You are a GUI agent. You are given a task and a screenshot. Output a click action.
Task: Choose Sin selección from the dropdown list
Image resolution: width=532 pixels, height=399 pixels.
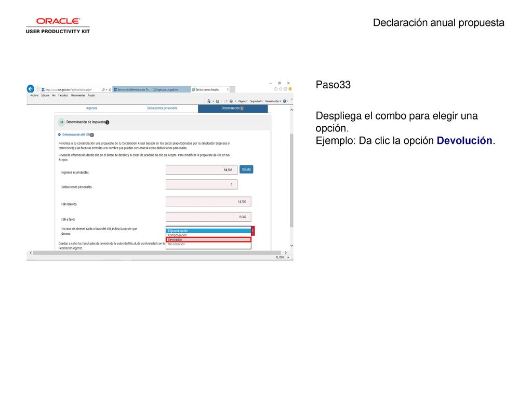208,244
